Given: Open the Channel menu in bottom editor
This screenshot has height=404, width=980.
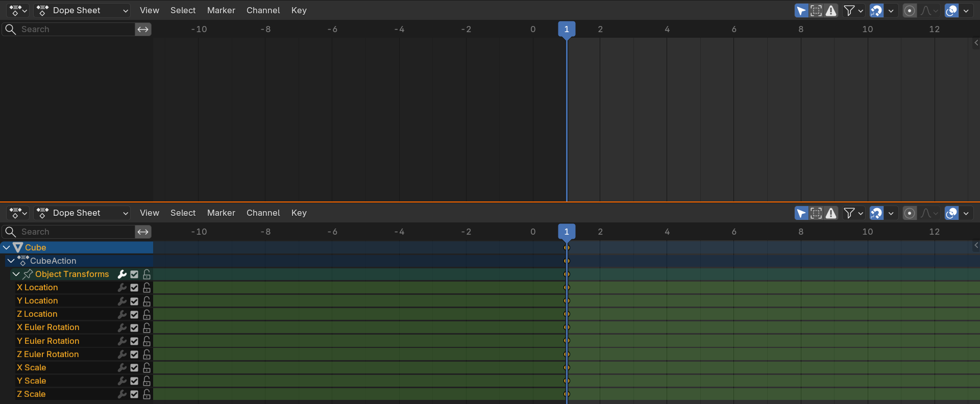Looking at the screenshot, I should (x=263, y=213).
